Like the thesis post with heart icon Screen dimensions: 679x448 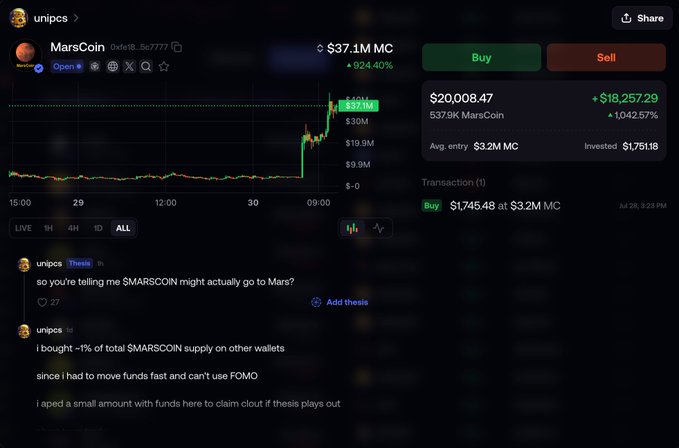click(x=42, y=303)
